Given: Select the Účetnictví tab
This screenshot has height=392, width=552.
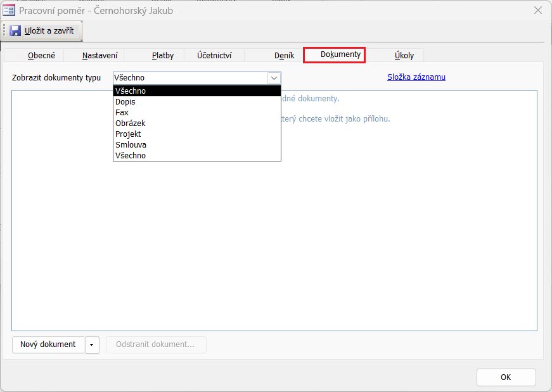Looking at the screenshot, I should click(214, 55).
